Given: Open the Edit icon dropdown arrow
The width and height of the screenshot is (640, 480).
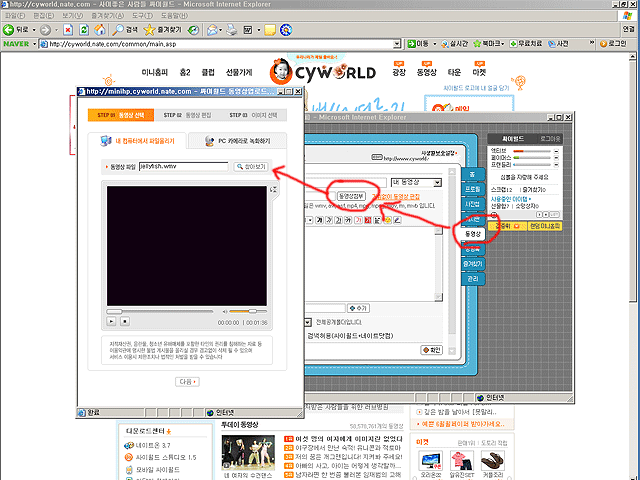Looking at the screenshot, I should point(259,30).
